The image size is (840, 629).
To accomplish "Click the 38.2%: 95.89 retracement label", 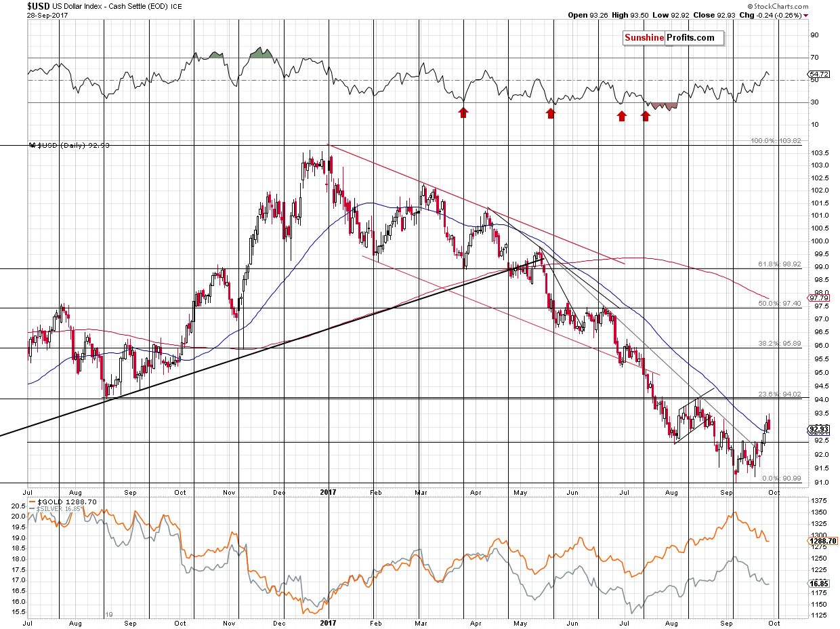I will tap(778, 344).
